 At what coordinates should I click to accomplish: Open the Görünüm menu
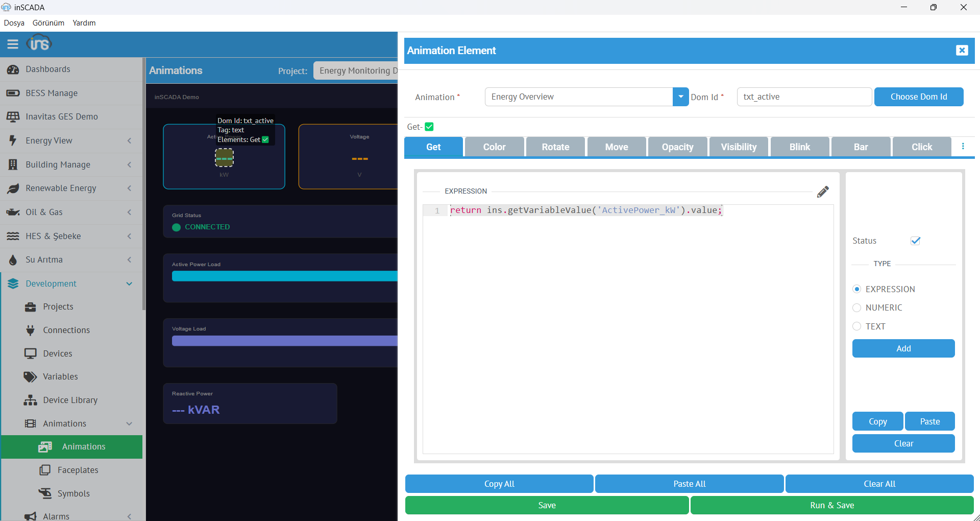click(48, 23)
